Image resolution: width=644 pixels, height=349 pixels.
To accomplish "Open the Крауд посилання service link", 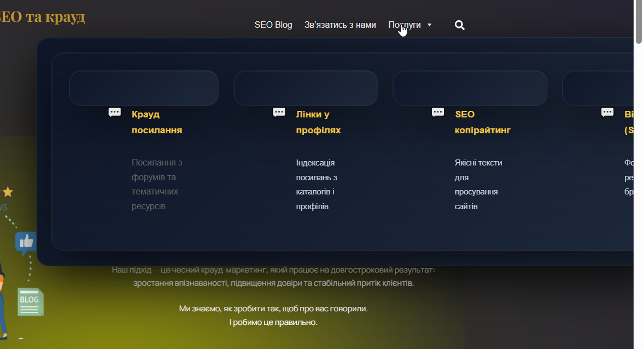I will (x=157, y=122).
